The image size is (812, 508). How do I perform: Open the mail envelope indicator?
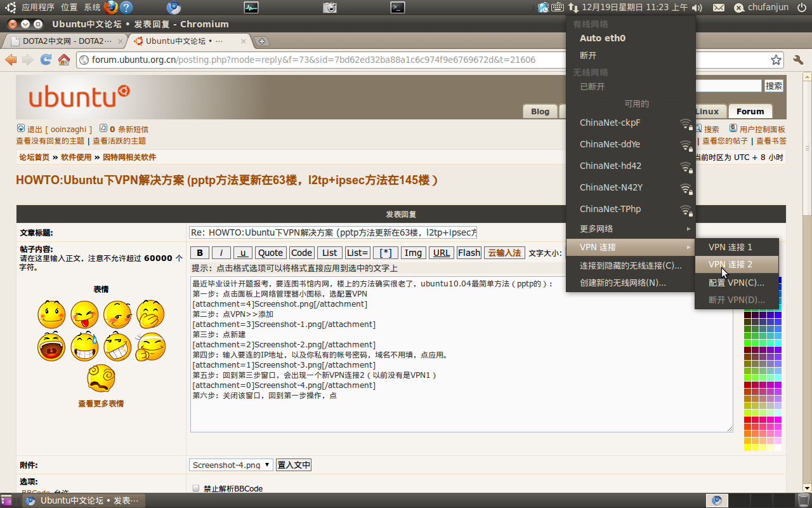(719, 8)
